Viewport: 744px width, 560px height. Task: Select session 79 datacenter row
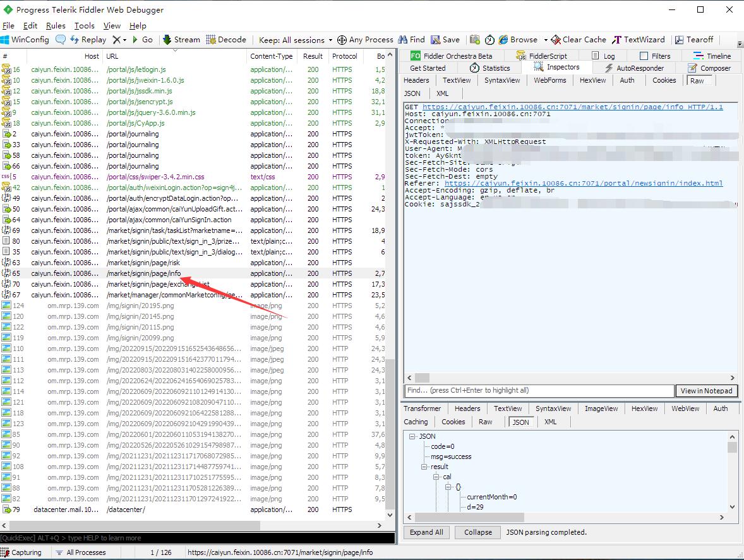[194, 509]
